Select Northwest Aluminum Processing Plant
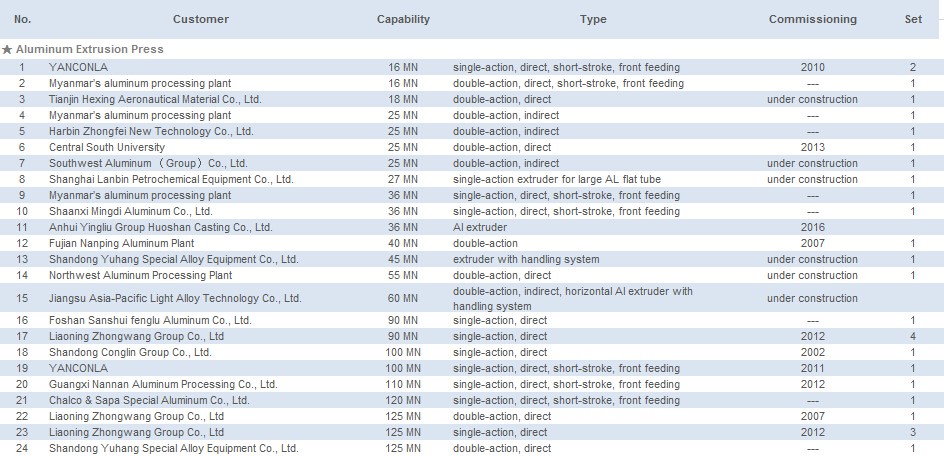944x456 pixels. click(x=140, y=275)
